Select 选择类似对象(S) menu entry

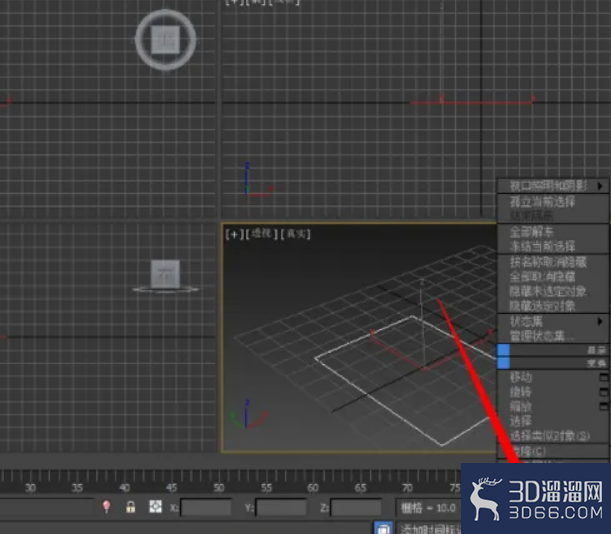click(x=549, y=436)
